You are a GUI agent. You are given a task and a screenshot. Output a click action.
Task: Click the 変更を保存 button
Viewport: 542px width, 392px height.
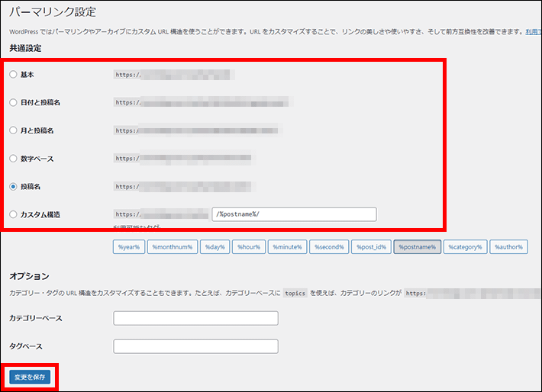[30, 378]
